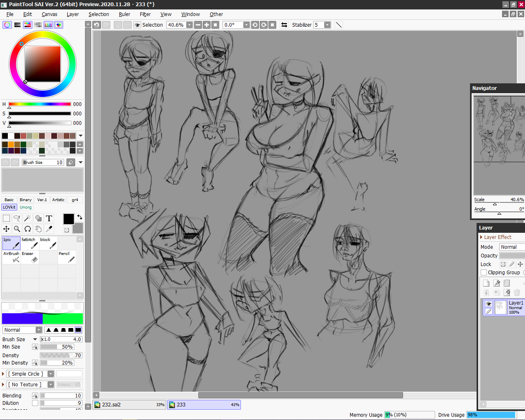
Task: Create a new linework layer
Action: click(x=497, y=283)
